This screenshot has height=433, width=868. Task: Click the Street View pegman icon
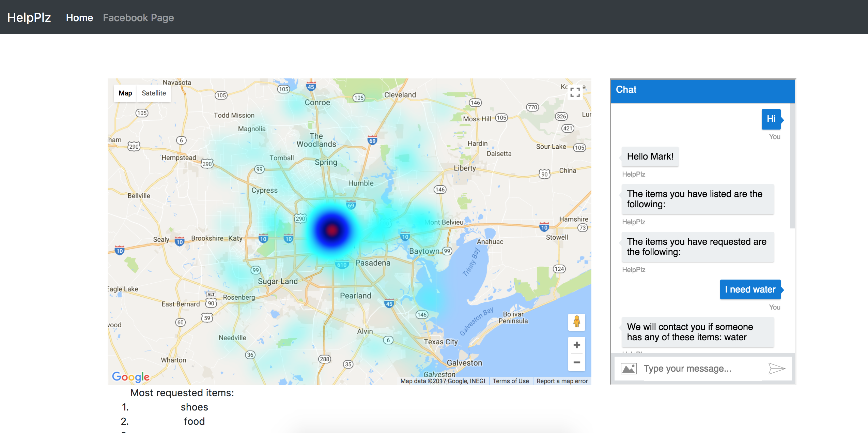[576, 322]
